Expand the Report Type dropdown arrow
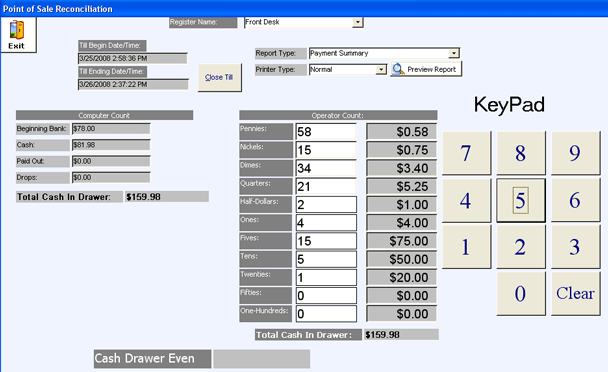Image resolution: width=608 pixels, height=372 pixels. (454, 53)
